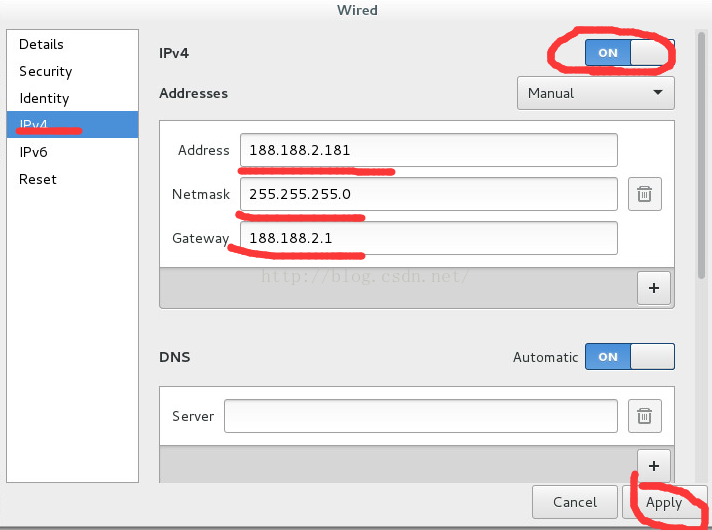The width and height of the screenshot is (712, 530).
Task: Toggle the Automatic DNS switch
Action: pyautogui.click(x=630, y=357)
